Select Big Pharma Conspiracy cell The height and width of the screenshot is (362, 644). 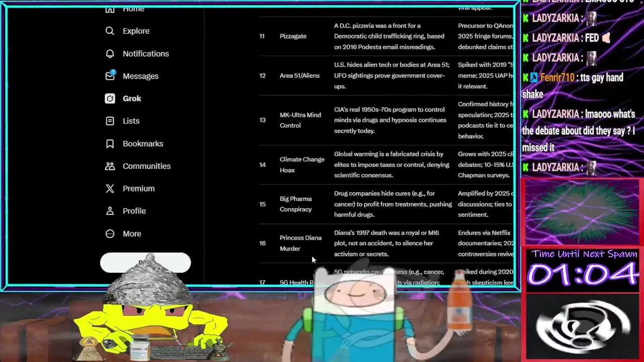296,204
